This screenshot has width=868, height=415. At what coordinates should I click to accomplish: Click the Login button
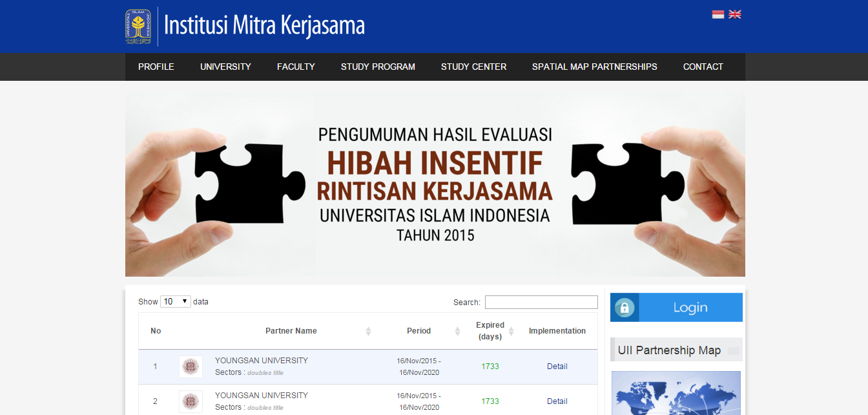676,307
